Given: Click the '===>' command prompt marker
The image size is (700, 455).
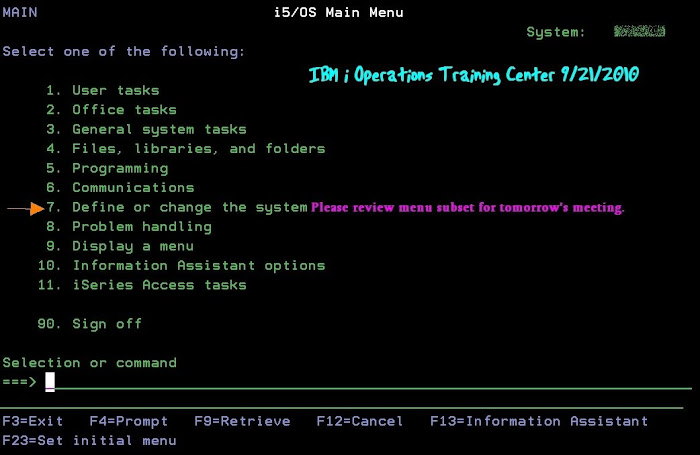Looking at the screenshot, I should (19, 382).
